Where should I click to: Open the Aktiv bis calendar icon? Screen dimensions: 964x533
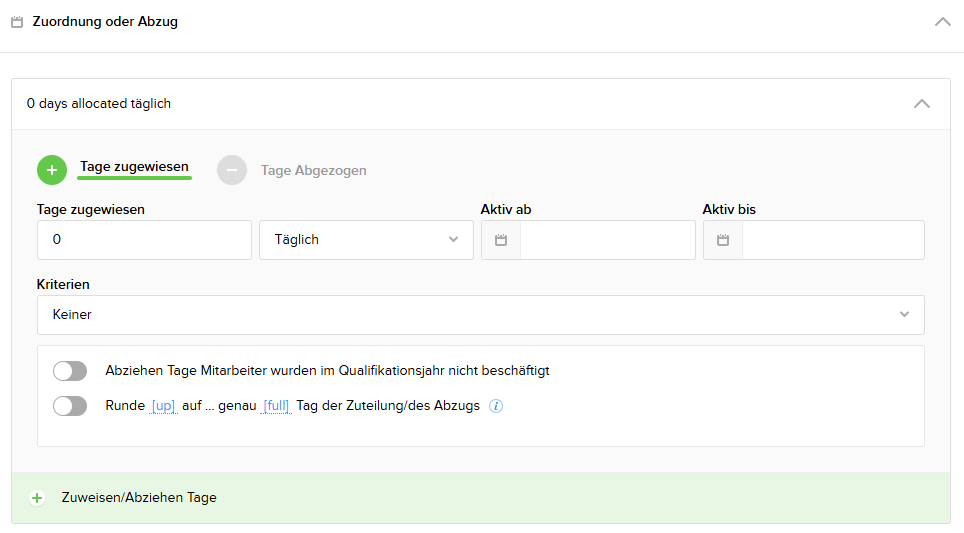coord(723,240)
